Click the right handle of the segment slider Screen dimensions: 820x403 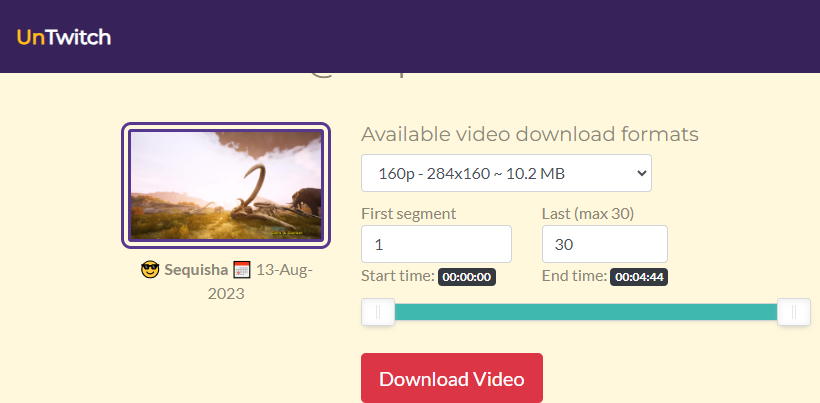point(793,313)
